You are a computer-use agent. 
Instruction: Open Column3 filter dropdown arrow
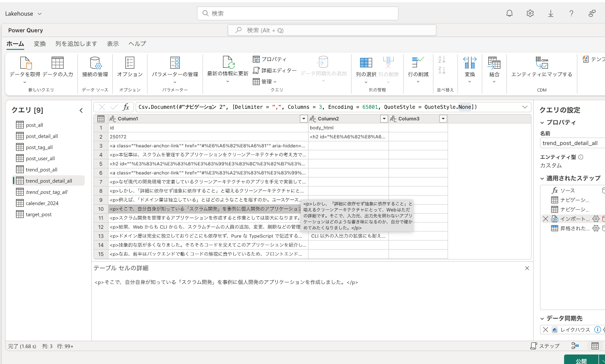pyautogui.click(x=443, y=119)
